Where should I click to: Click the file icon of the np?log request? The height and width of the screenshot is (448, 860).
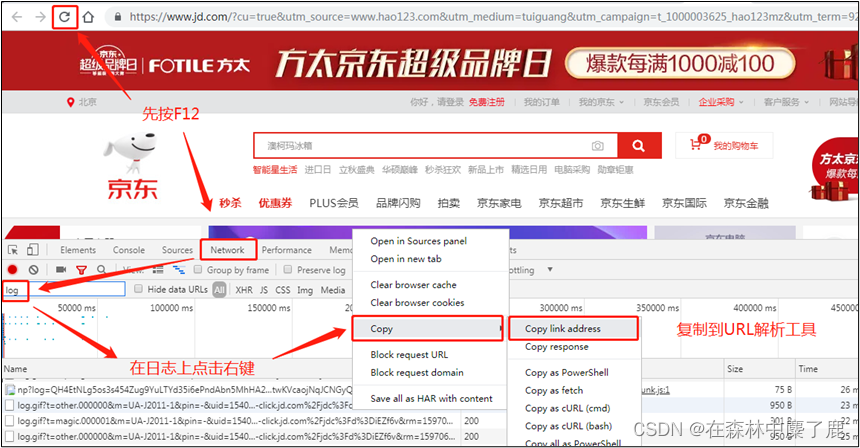point(10,390)
